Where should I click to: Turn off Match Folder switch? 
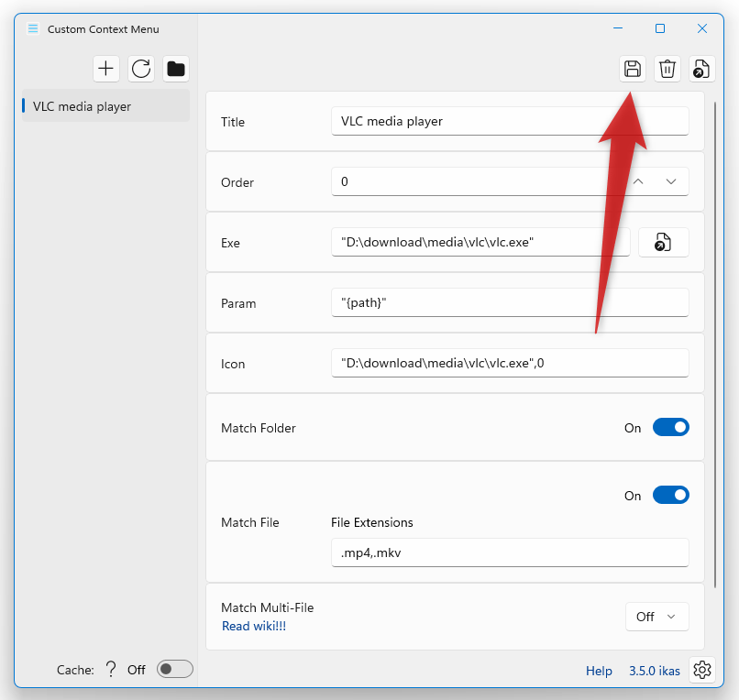tap(670, 427)
